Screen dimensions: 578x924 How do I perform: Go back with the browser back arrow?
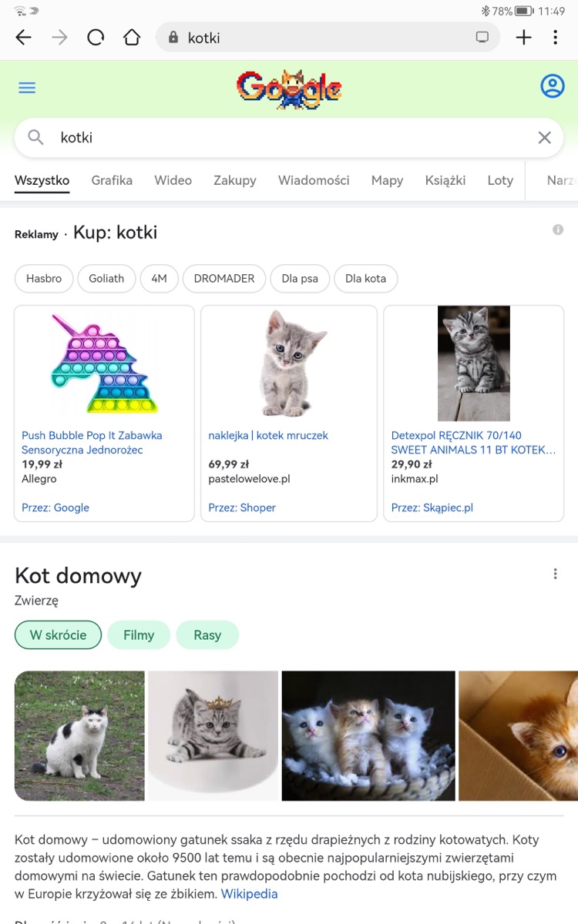click(23, 38)
